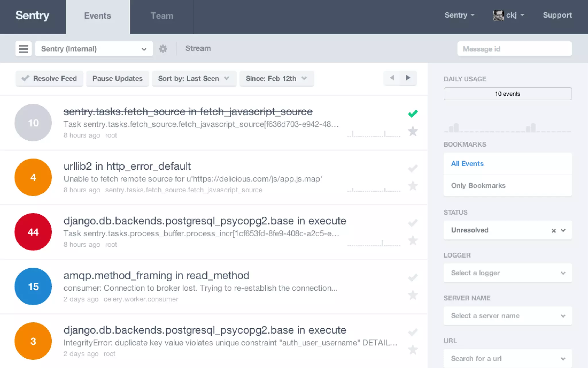The height and width of the screenshot is (368, 588).
Task: Focus the Message id search field
Action: pos(514,49)
